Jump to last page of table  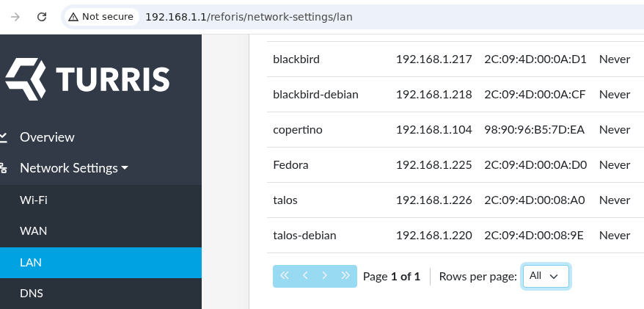(345, 276)
